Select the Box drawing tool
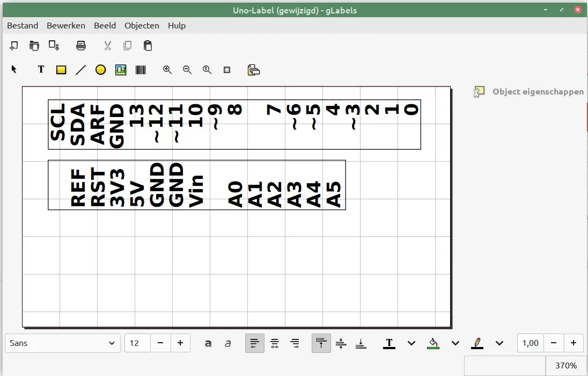The image size is (588, 376). click(x=61, y=69)
